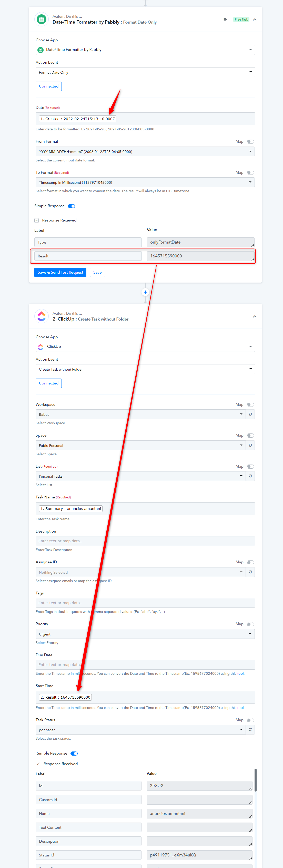Refresh the List options
This screenshot has height=868, width=283.
(250, 476)
